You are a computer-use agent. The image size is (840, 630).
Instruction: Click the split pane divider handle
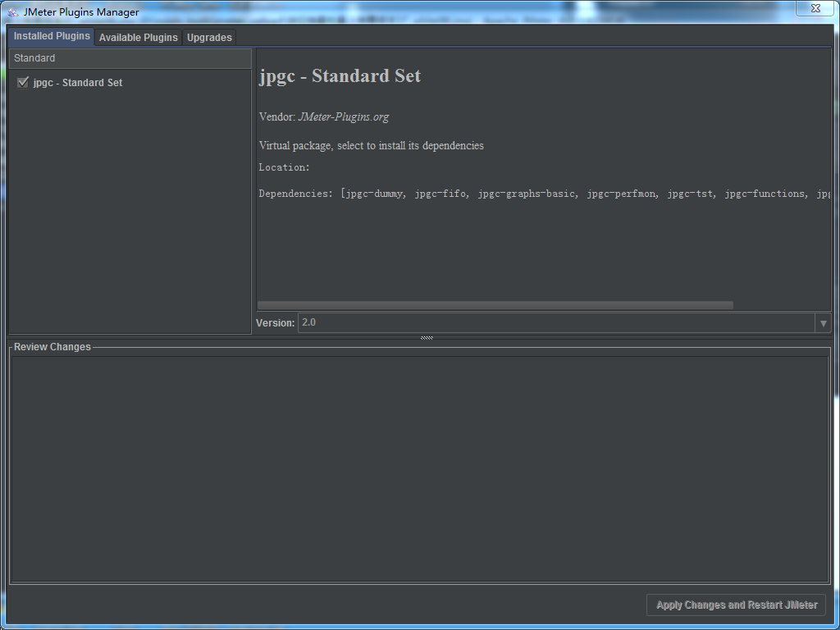427,337
